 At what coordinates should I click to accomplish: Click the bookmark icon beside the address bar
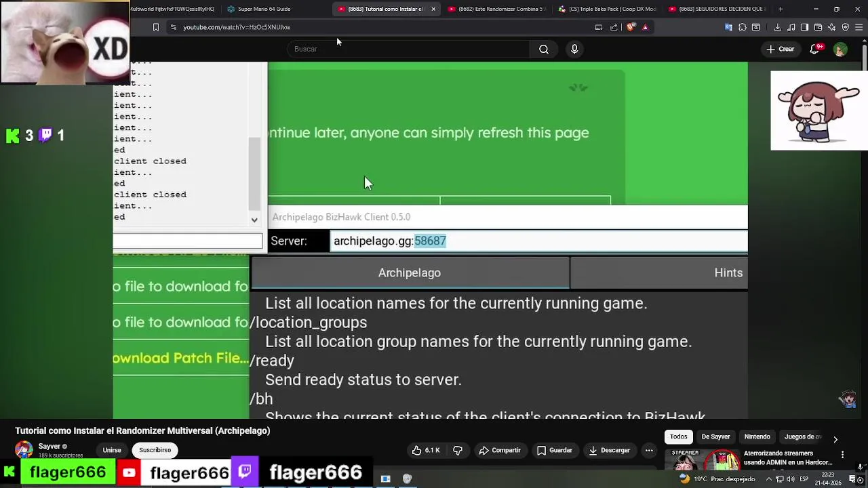(x=155, y=27)
